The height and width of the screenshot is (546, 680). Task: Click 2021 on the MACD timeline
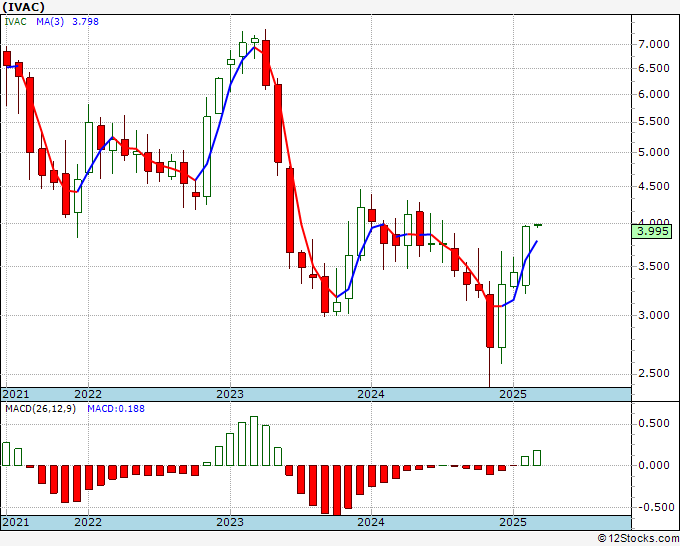[16, 522]
